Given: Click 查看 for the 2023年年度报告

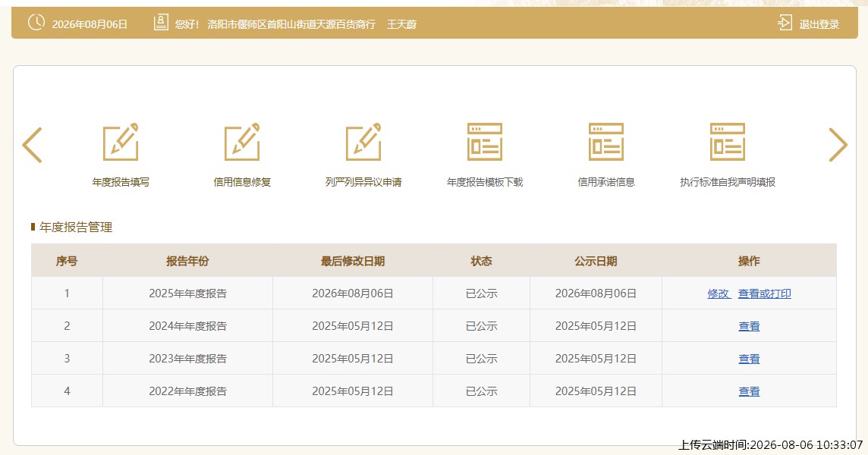Looking at the screenshot, I should (749, 359).
